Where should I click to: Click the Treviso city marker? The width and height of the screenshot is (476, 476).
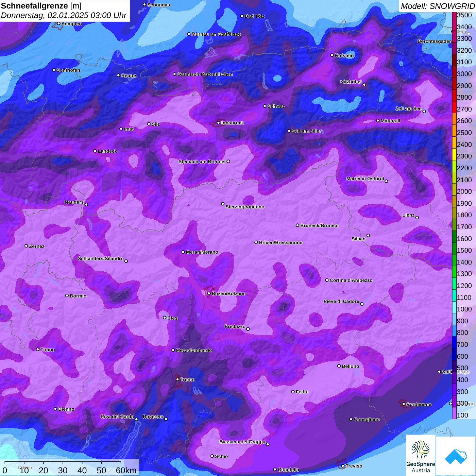coord(343,465)
